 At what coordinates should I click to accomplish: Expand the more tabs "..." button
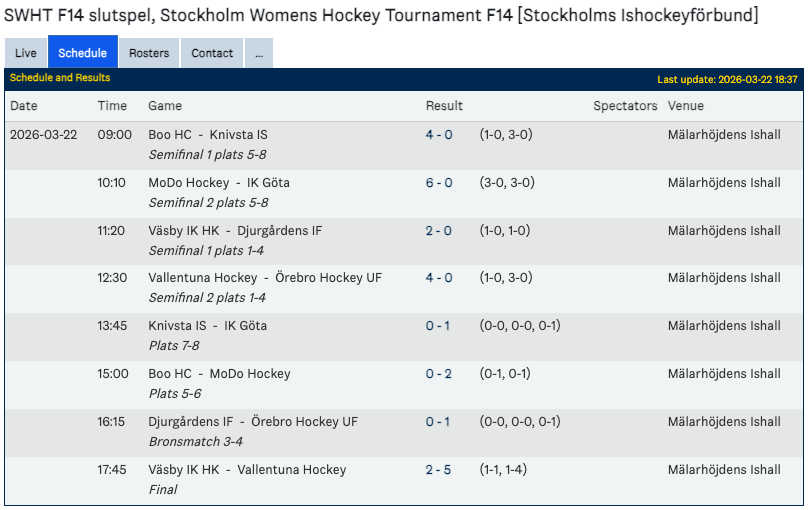click(x=258, y=53)
